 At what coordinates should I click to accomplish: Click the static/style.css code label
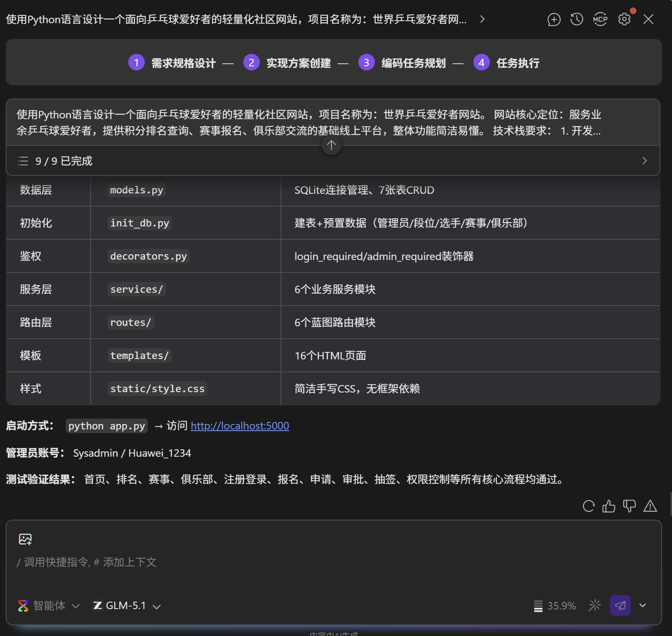tap(157, 389)
